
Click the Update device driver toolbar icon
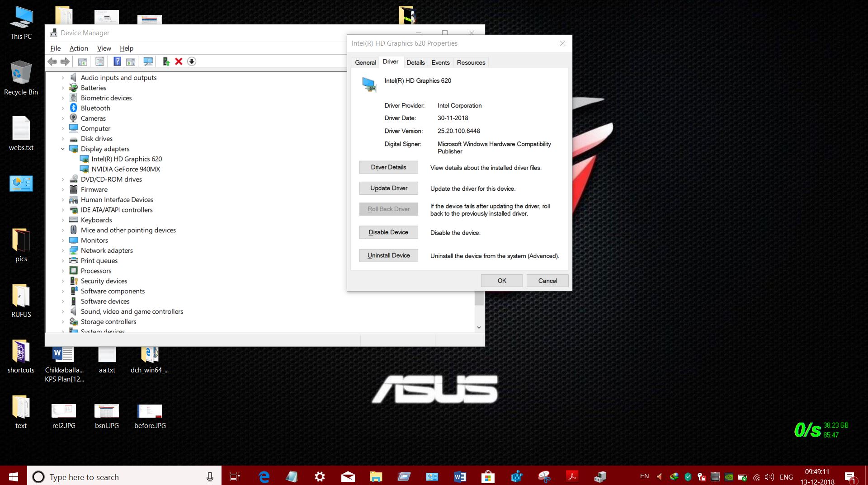166,61
